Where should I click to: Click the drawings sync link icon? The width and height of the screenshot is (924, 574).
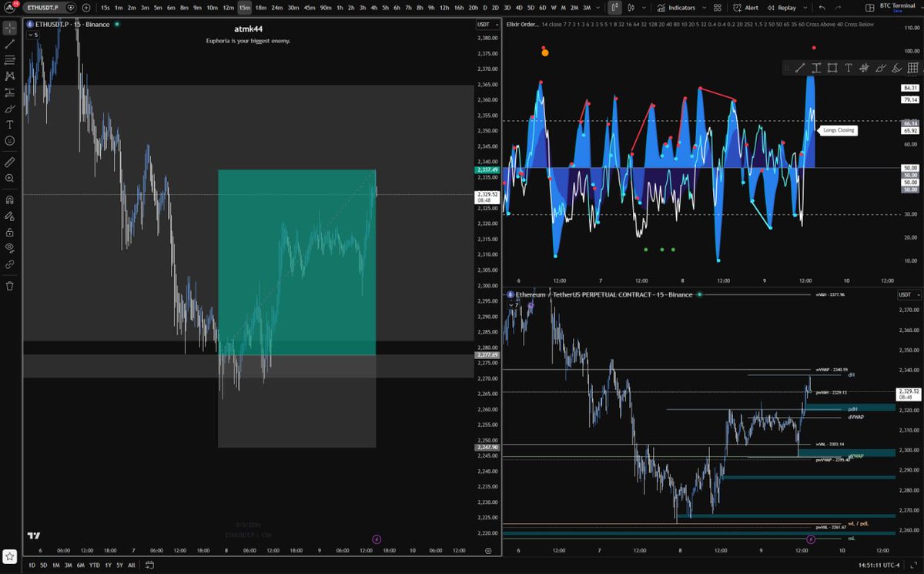pyautogui.click(x=9, y=264)
